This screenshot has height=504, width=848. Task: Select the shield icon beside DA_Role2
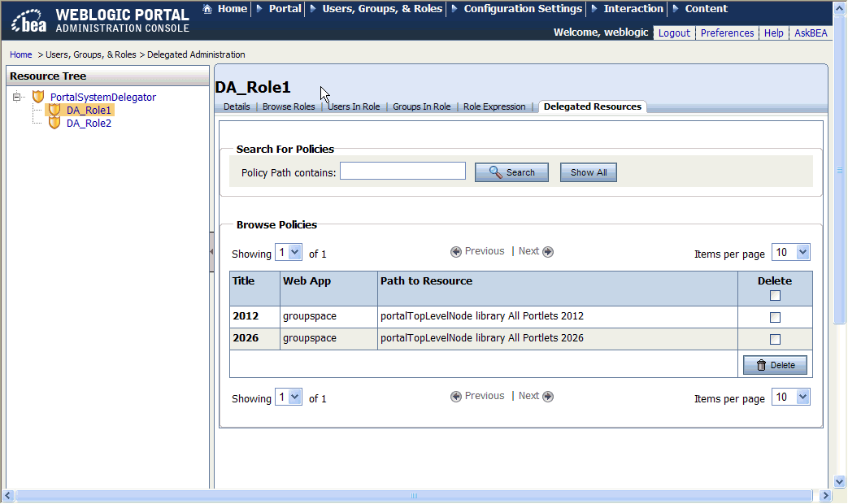tap(54, 123)
